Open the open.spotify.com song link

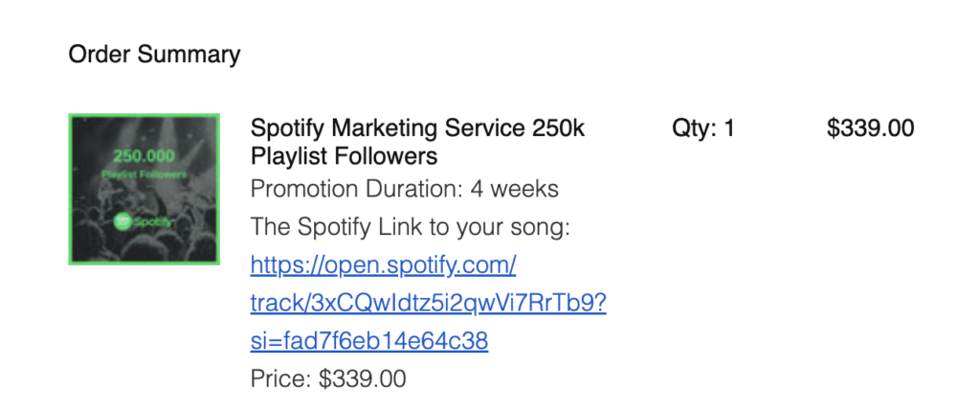[x=383, y=265]
